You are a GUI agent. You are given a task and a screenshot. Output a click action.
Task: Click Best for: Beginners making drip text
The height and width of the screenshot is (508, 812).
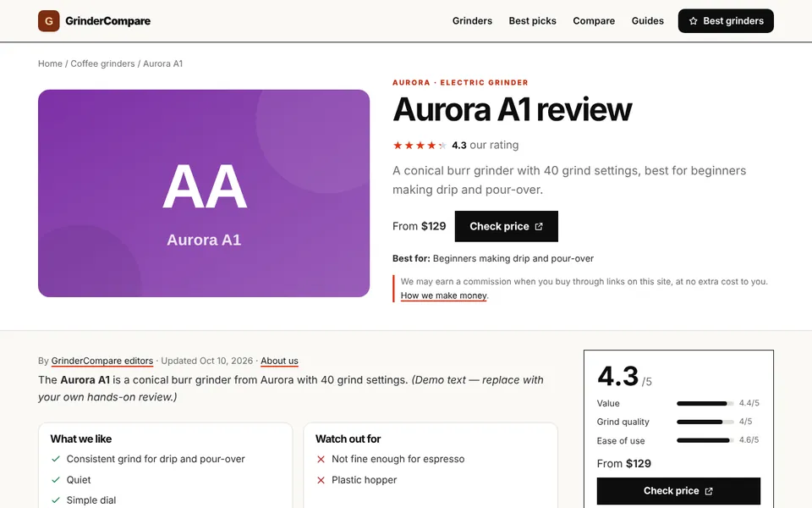click(493, 259)
